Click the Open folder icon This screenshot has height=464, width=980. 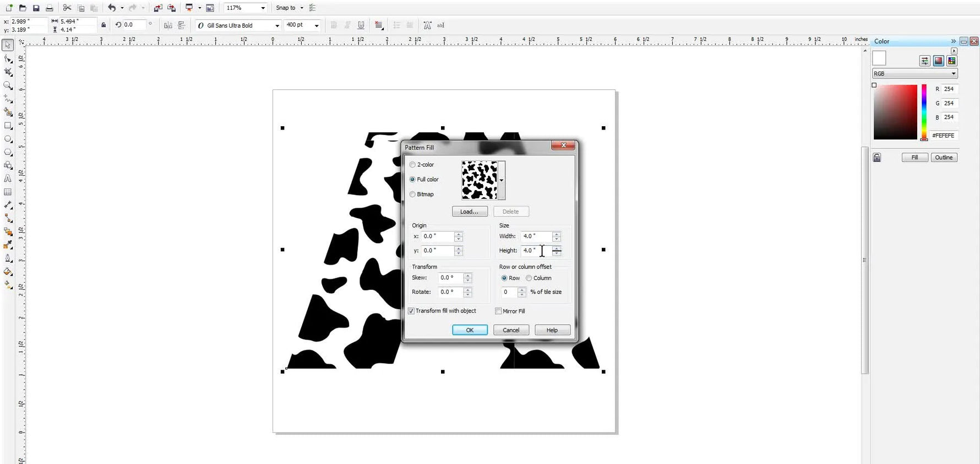23,8
